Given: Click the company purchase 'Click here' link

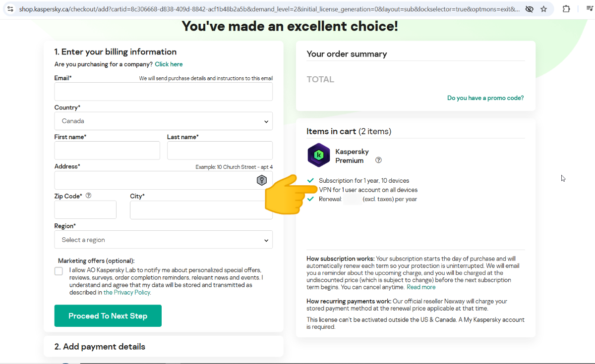Looking at the screenshot, I should pos(169,64).
